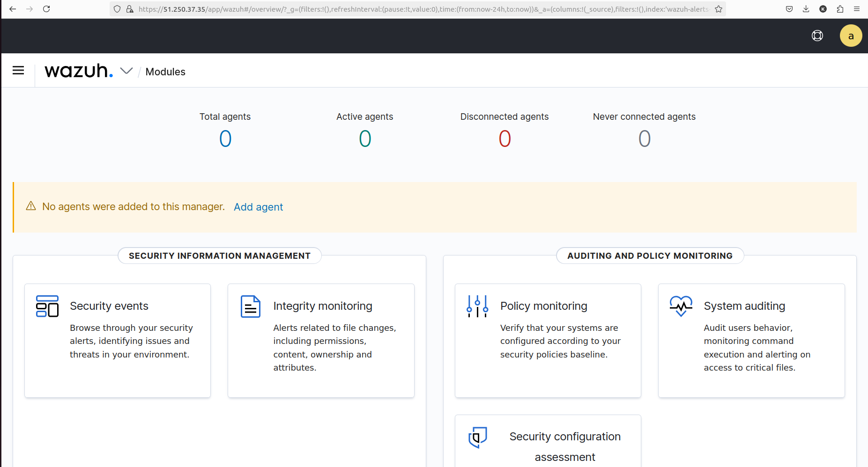Viewport: 868px width, 467px height.
Task: Click the Wazuh logo
Action: [79, 71]
